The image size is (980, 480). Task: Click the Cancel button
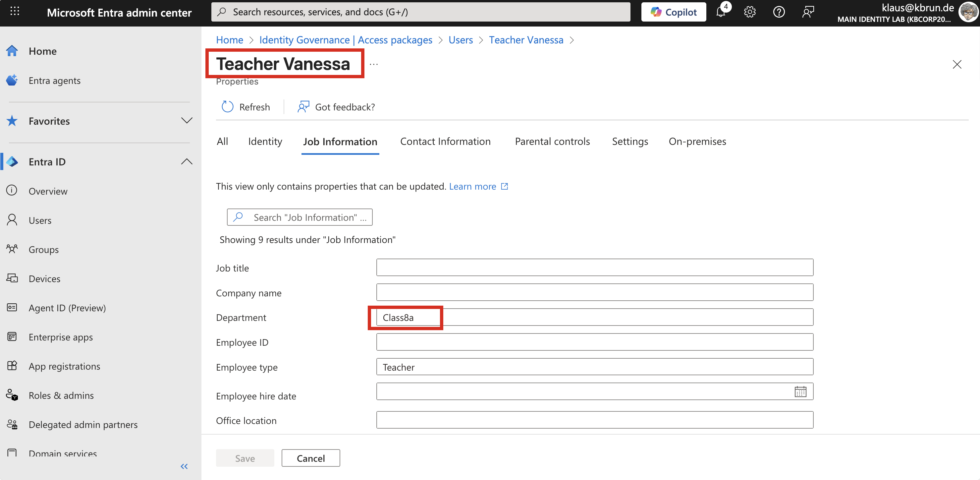[310, 458]
